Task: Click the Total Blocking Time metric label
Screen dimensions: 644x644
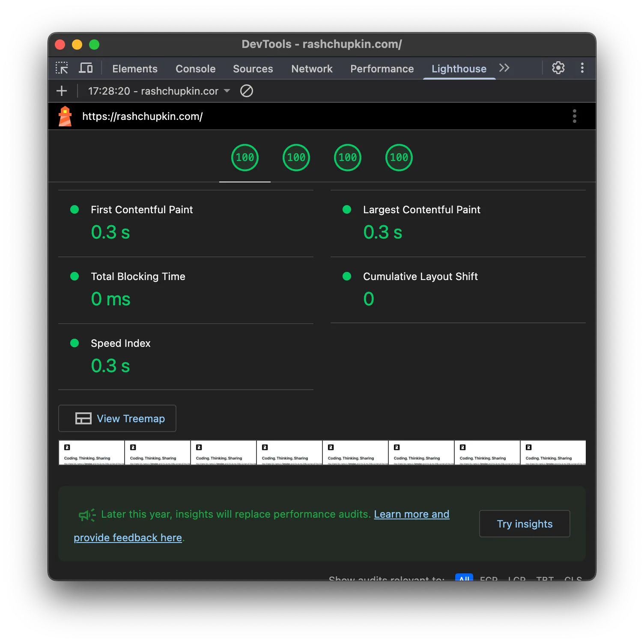Action: coord(138,276)
